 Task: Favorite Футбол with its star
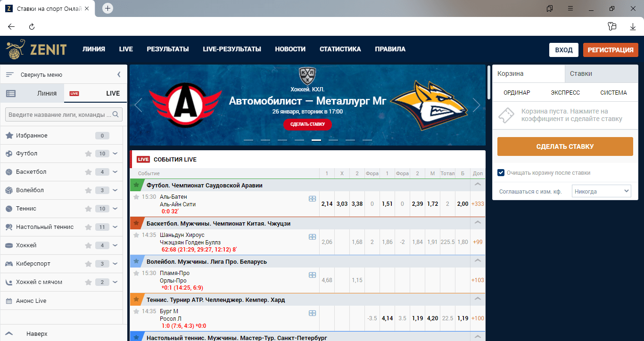click(x=88, y=154)
